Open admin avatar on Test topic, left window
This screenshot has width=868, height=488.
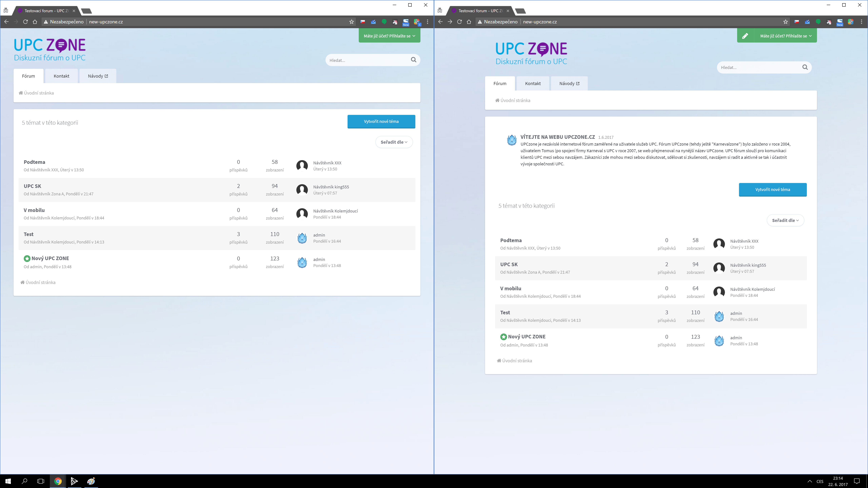(302, 238)
